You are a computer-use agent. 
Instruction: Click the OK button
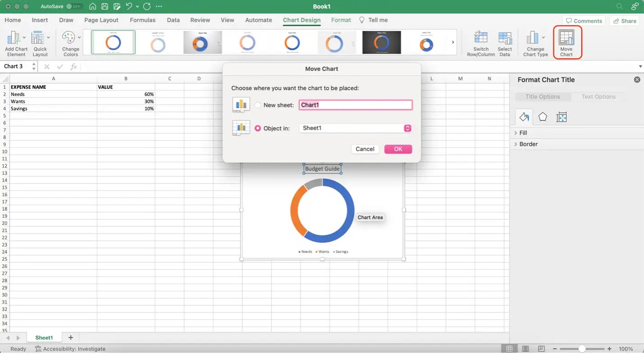click(398, 149)
